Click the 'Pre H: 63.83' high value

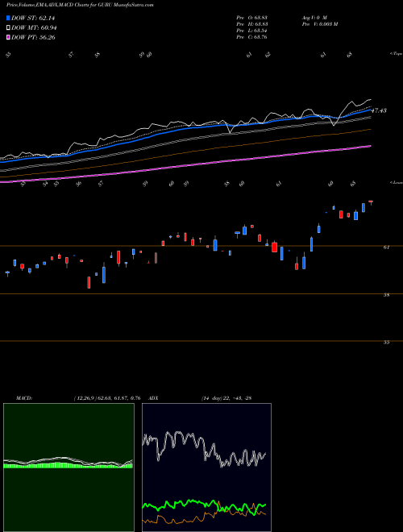click(x=251, y=24)
